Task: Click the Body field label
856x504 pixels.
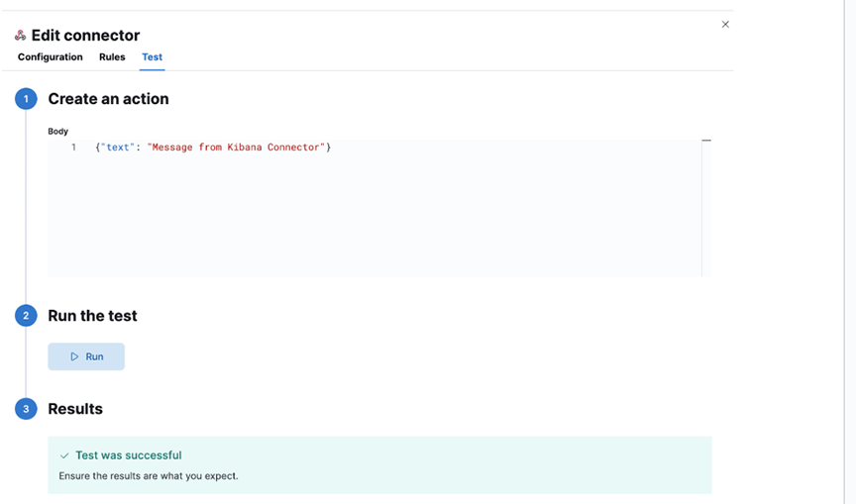Action: (x=57, y=131)
